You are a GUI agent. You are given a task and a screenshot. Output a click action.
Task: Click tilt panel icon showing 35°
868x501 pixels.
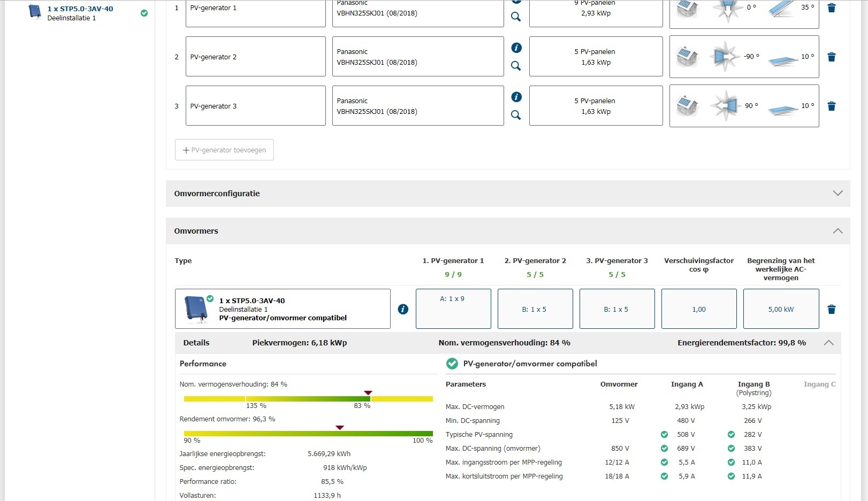coord(782,8)
